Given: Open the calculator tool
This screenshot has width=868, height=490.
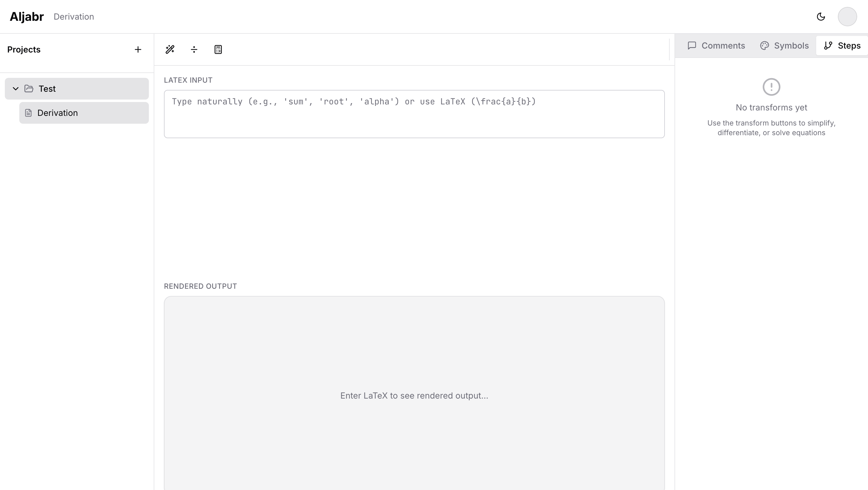Looking at the screenshot, I should point(218,49).
